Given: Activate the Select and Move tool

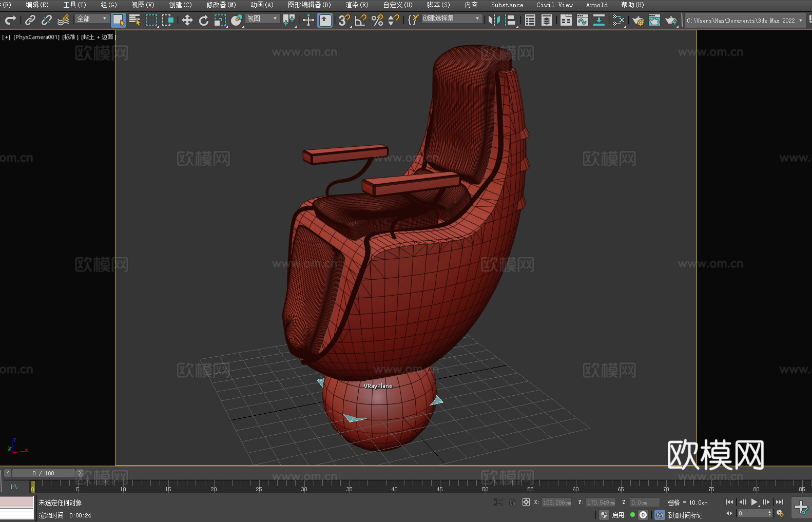Looking at the screenshot, I should [x=187, y=20].
